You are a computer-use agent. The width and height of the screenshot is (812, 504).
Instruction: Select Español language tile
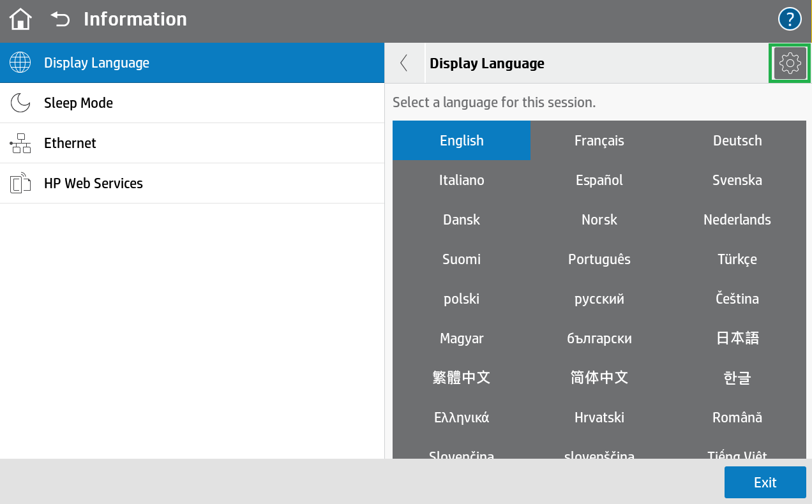pos(599,180)
